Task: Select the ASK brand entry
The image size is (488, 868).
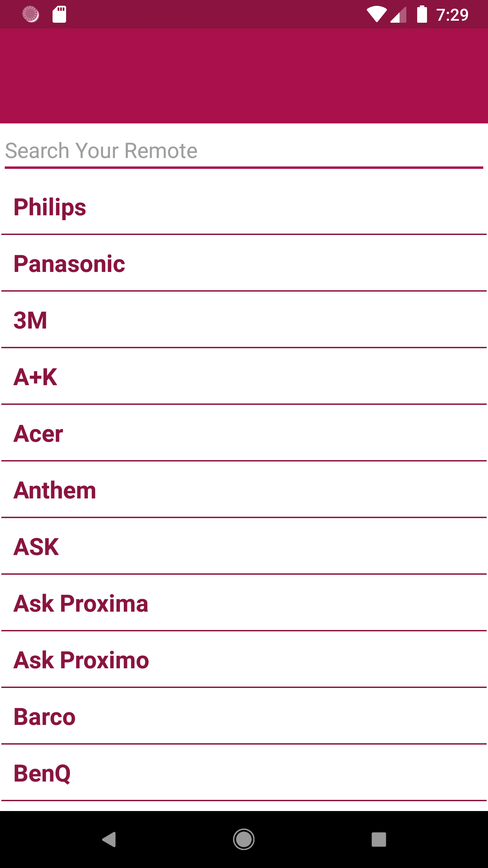Action: click(x=244, y=547)
